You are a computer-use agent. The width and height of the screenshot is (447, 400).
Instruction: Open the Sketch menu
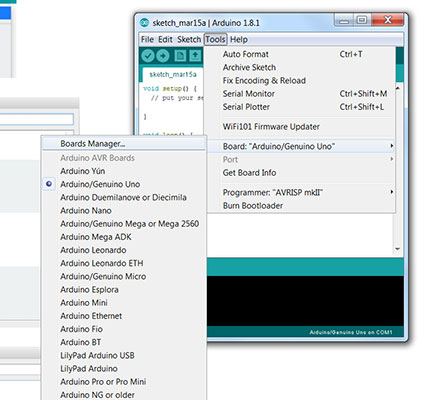pos(189,39)
